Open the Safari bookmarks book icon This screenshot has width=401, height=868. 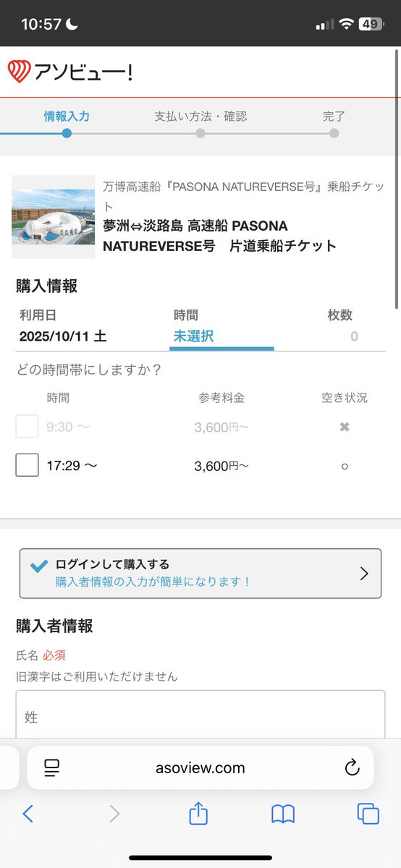283,814
